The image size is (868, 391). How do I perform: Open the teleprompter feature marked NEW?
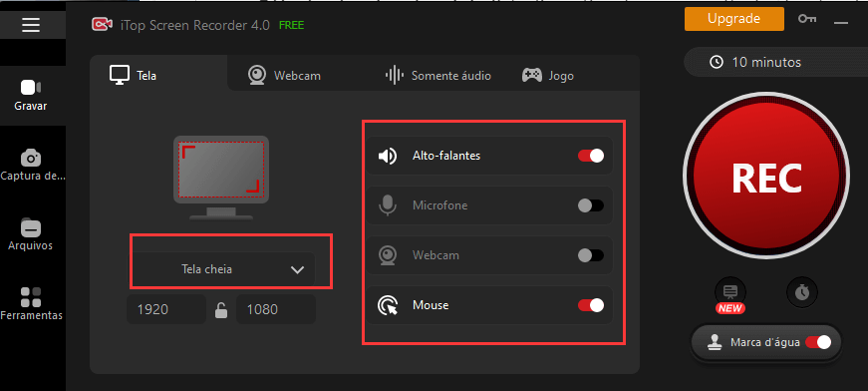pyautogui.click(x=730, y=292)
